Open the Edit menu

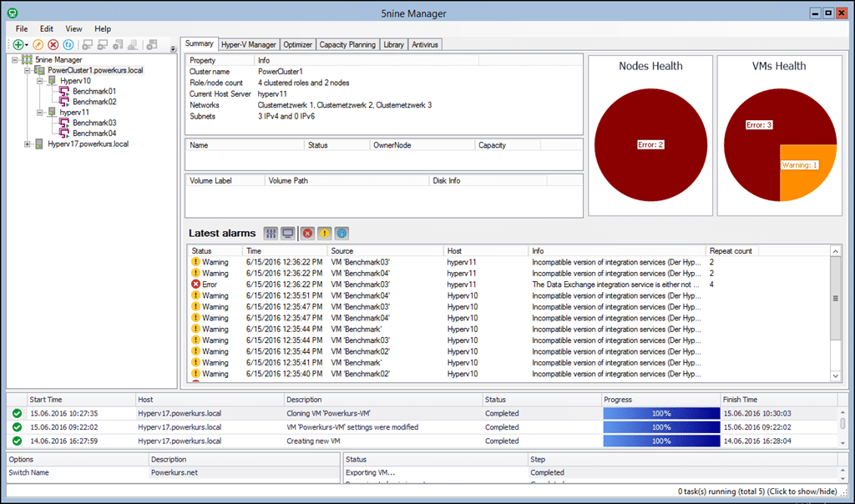[x=47, y=29]
